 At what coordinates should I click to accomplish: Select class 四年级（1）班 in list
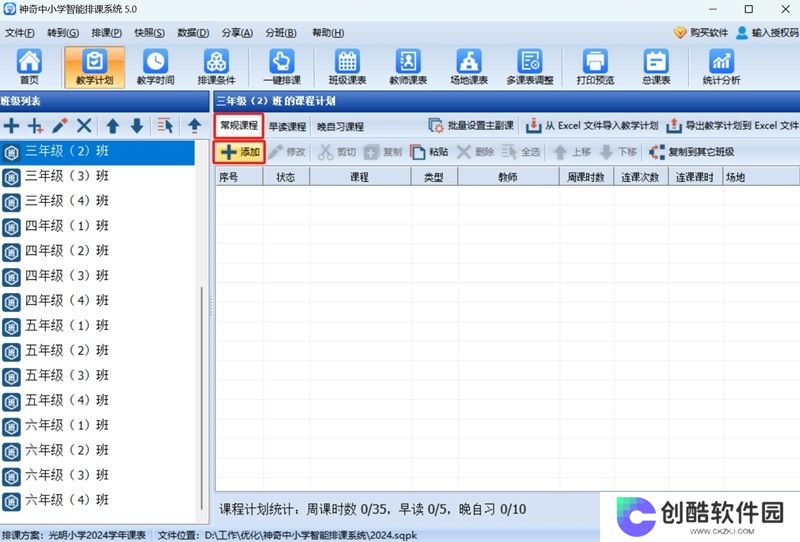click(97, 226)
